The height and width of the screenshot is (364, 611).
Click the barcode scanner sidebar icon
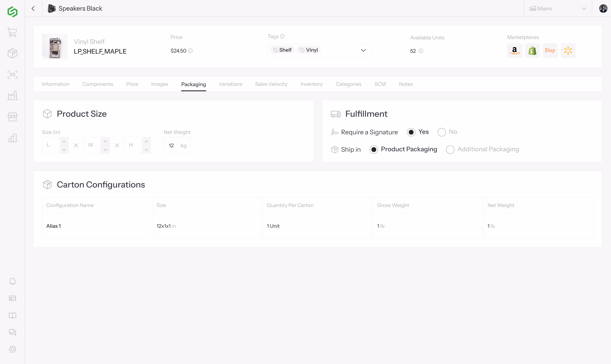[x=12, y=75]
